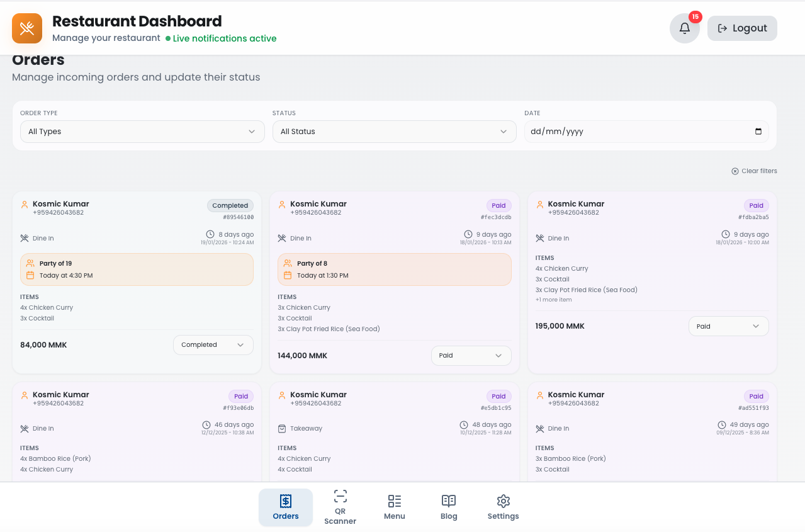Click the Logout button

point(742,28)
